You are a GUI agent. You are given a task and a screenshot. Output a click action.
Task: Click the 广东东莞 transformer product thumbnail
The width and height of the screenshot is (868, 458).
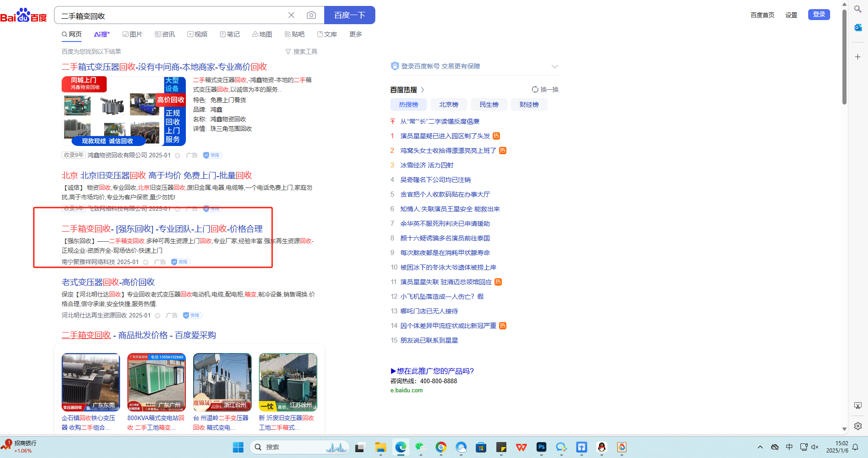click(x=91, y=382)
